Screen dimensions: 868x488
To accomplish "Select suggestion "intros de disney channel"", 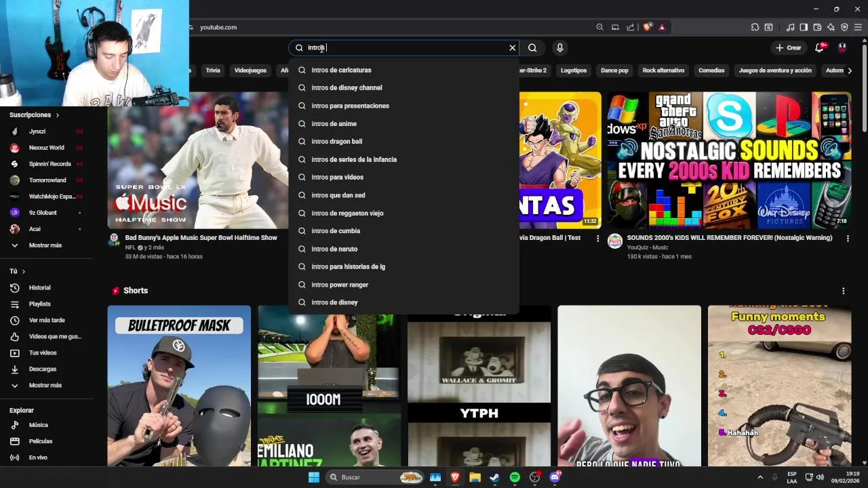I will (x=404, y=87).
